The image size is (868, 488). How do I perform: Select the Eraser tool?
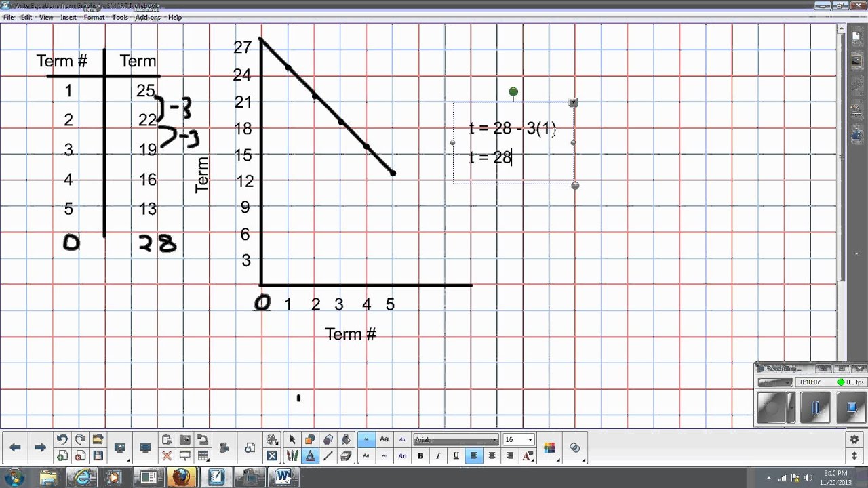coord(346,455)
